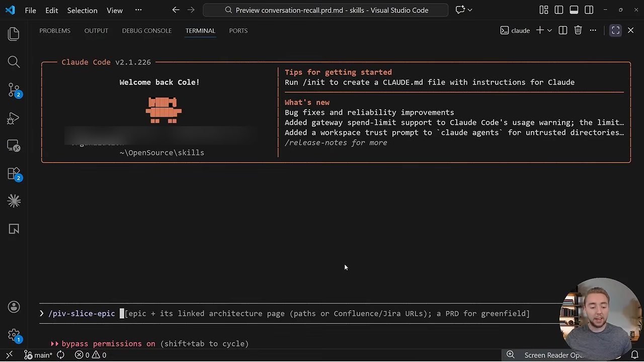644x362 pixels.
Task: Click the /piv-slice-epic prompt input line
Action: [x=299, y=314]
